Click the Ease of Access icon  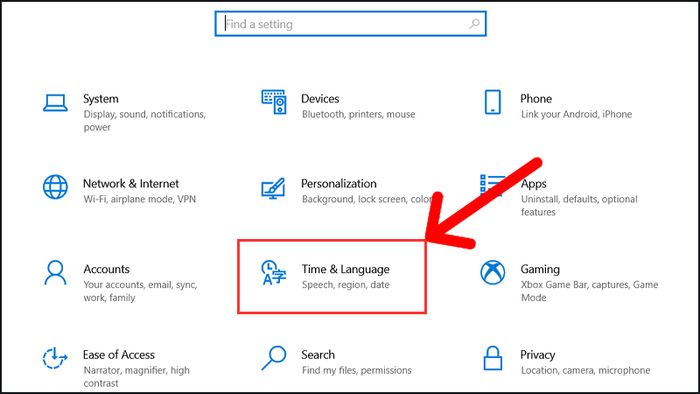55,358
